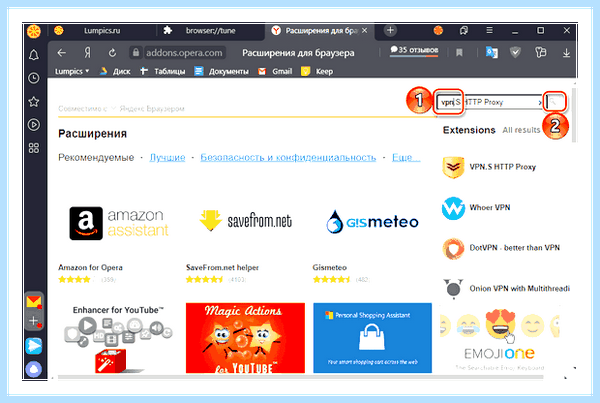
Task: Open the Yandex Mail icon in sidebar
Action: [x=34, y=302]
